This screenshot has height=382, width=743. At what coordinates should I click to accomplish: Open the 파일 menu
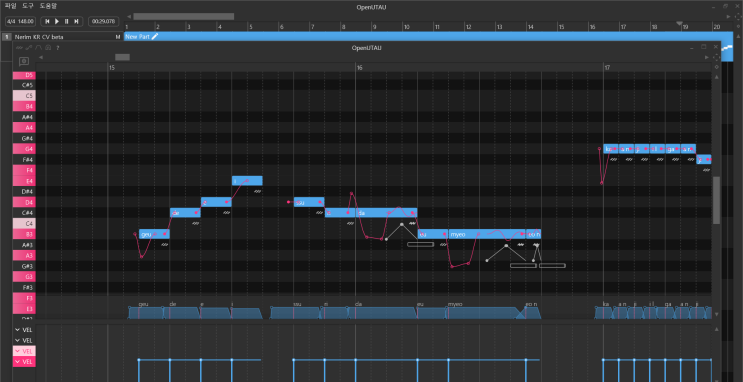(10, 6)
